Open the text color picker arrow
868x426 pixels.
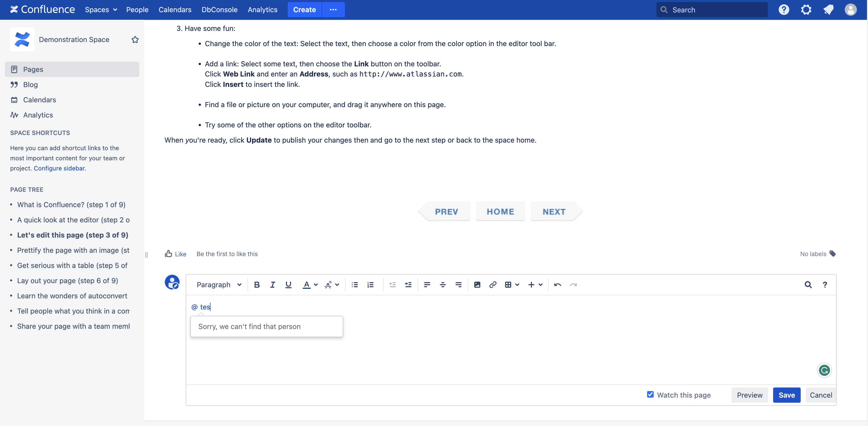pyautogui.click(x=316, y=285)
